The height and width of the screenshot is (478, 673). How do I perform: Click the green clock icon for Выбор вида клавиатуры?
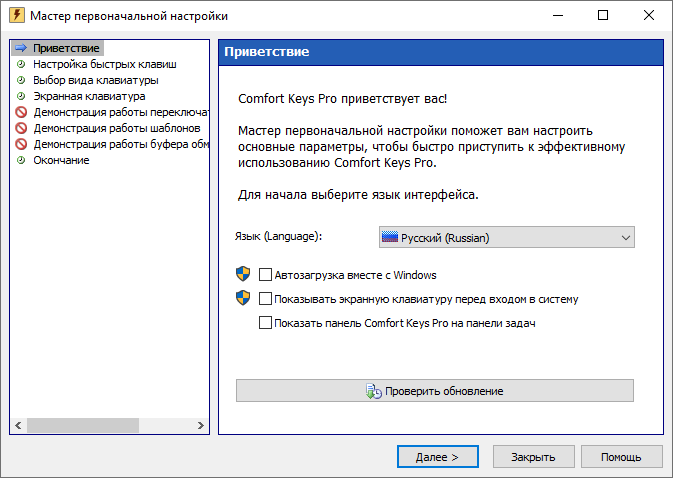[x=21, y=80]
